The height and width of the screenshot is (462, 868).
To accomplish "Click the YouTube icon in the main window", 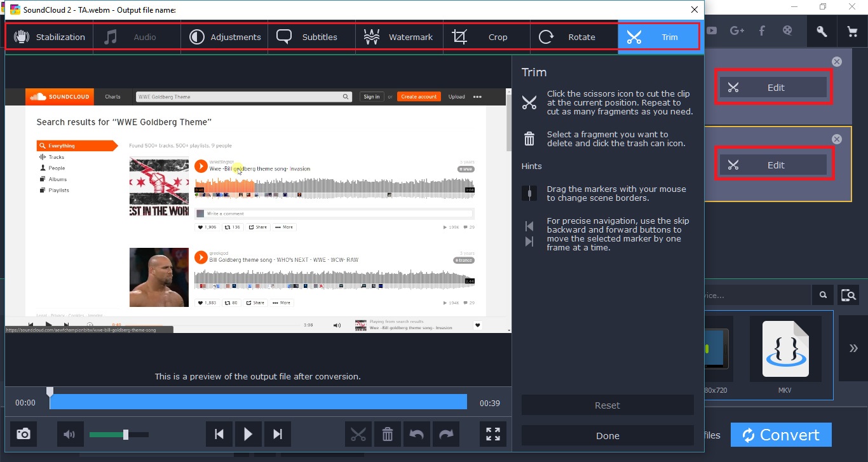I will pos(712,31).
